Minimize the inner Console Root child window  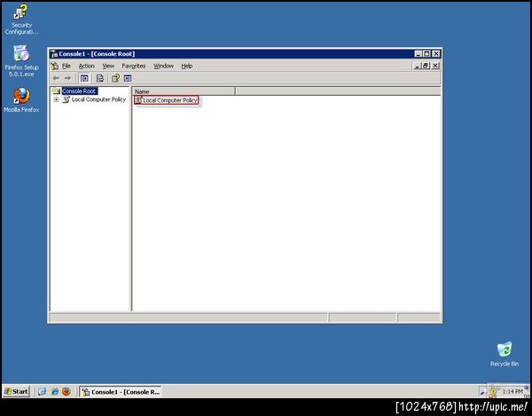tap(417, 66)
